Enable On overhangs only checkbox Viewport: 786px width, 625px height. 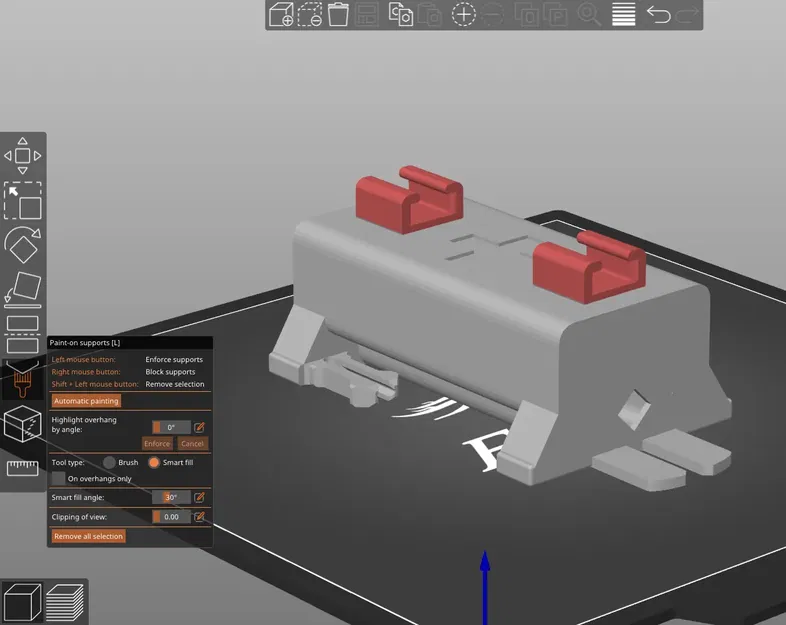(59, 479)
